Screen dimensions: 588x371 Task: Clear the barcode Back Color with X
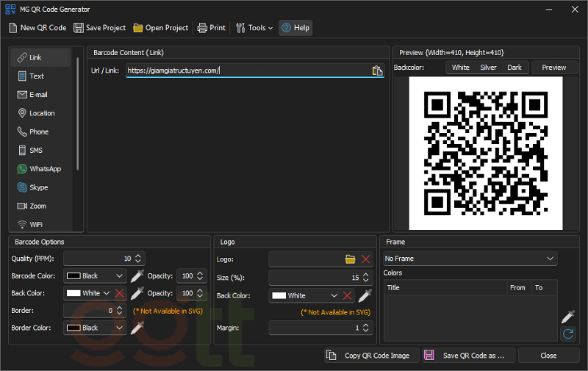pos(119,293)
